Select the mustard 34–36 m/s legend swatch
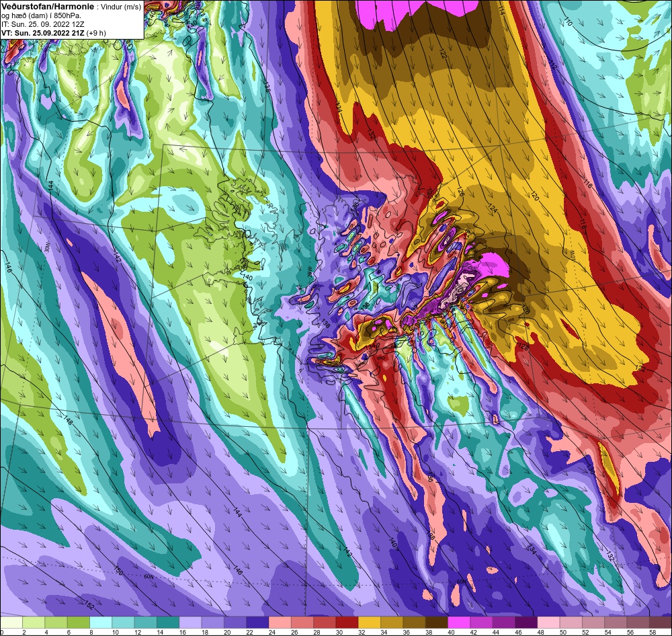The height and width of the screenshot is (636, 672). click(392, 623)
